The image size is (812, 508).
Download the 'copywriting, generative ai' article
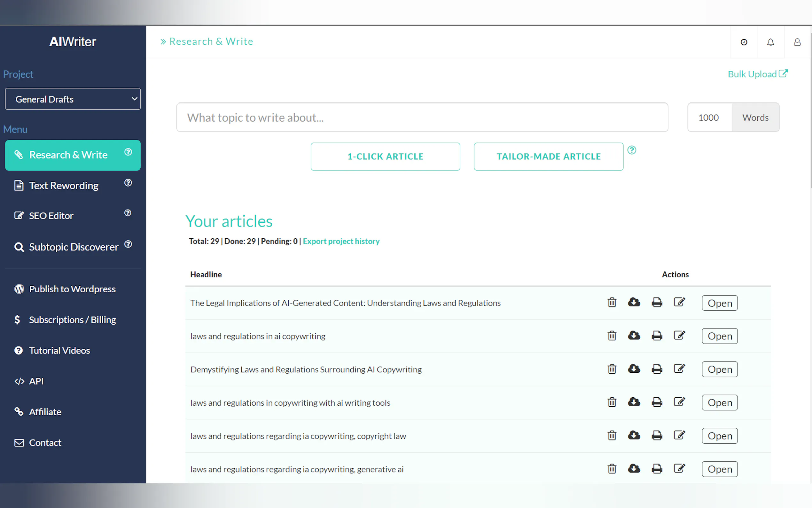634,469
